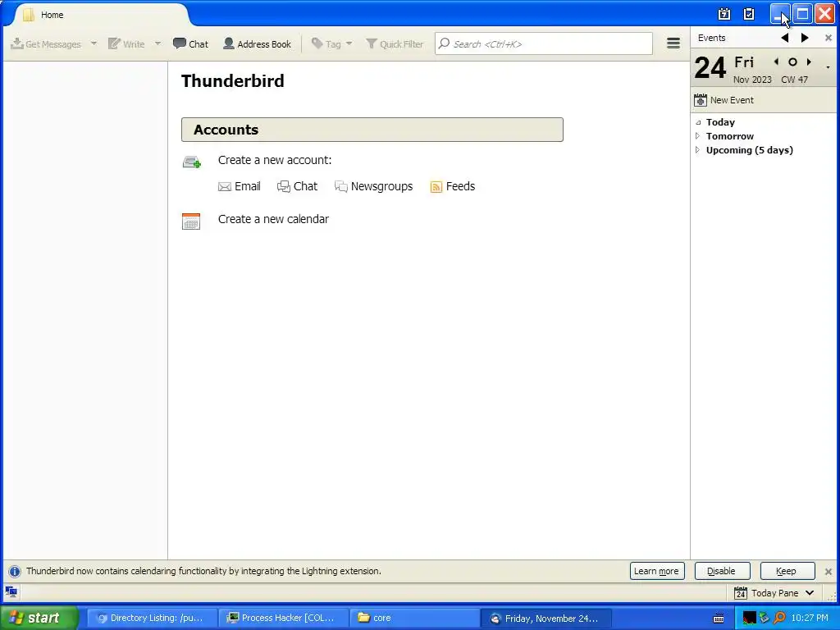Image resolution: width=840 pixels, height=630 pixels.
Task: Expand Upcoming (5 days) section
Action: pyautogui.click(x=697, y=150)
